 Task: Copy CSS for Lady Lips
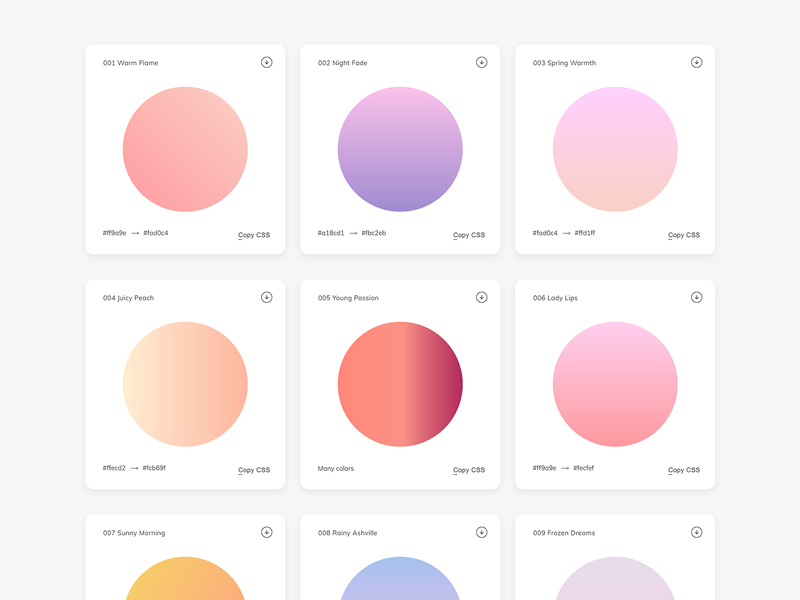coord(685,469)
